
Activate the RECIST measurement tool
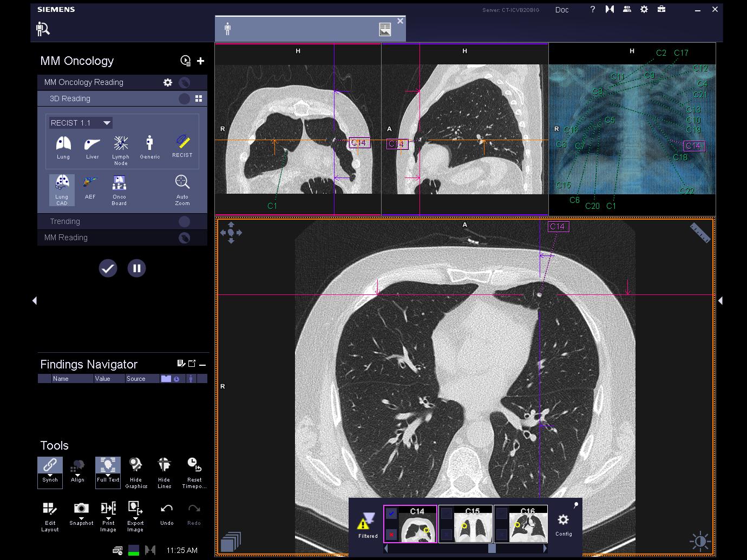[182, 142]
